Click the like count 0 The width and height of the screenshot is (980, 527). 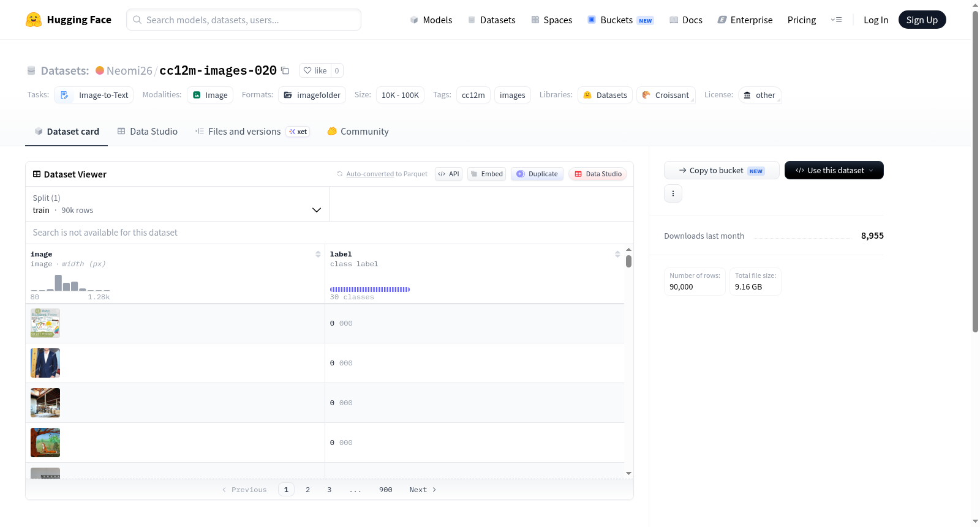click(337, 70)
